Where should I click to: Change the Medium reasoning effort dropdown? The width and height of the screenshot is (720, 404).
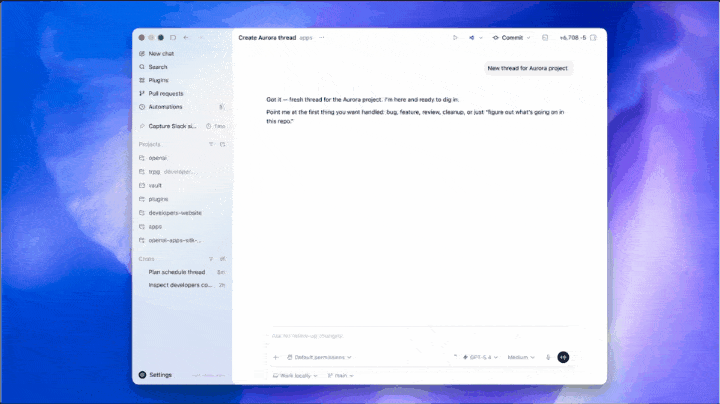[x=521, y=357]
